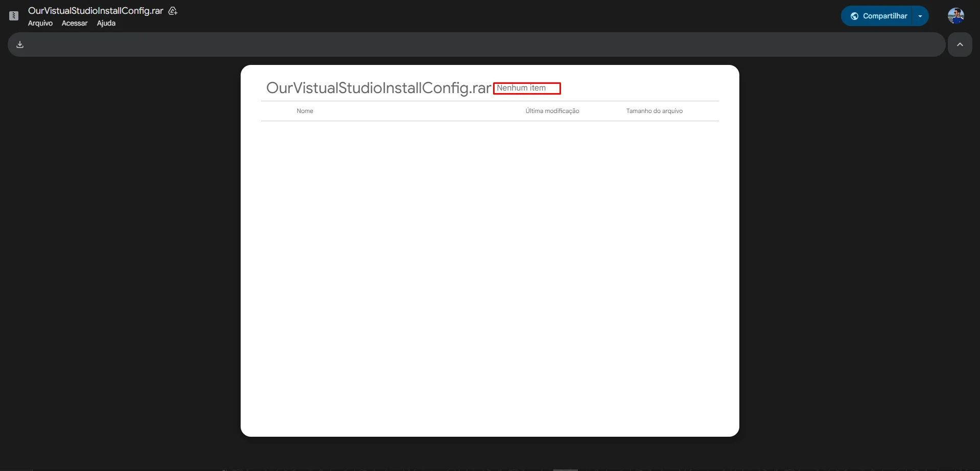Viewport: 980px width, 471px height.
Task: Download the archive using the download icon
Action: point(20,44)
